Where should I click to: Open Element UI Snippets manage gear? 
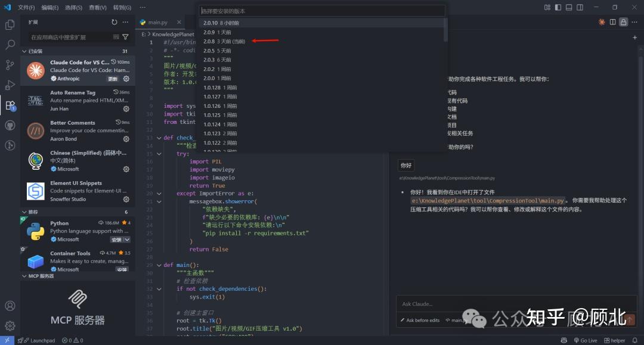tap(126, 199)
